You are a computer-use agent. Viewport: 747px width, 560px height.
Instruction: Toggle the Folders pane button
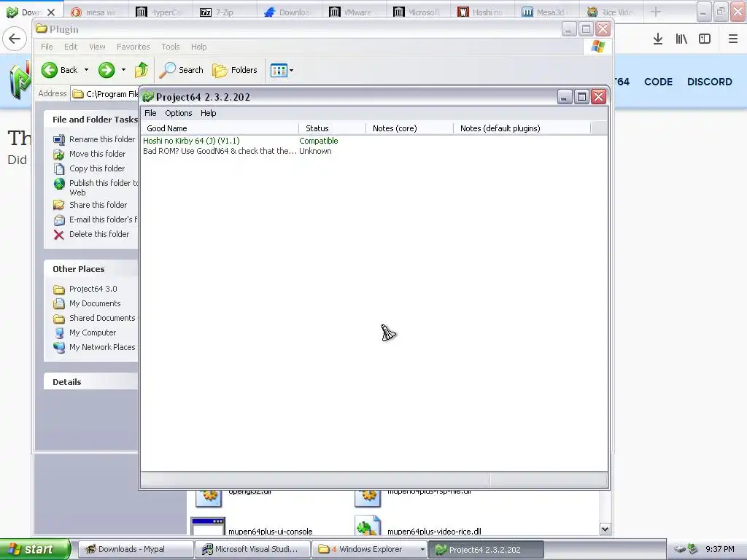234,70
